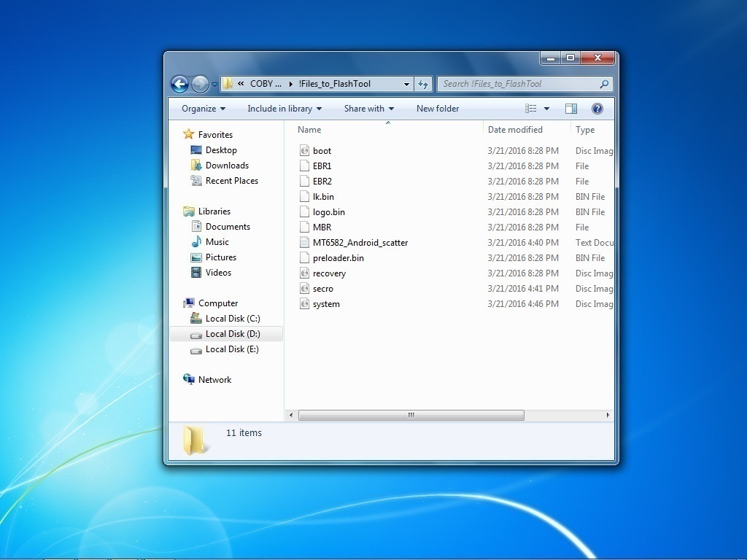Click the 3/21/2016 4:46 PM date cell
The height and width of the screenshot is (560, 747).
523,304
